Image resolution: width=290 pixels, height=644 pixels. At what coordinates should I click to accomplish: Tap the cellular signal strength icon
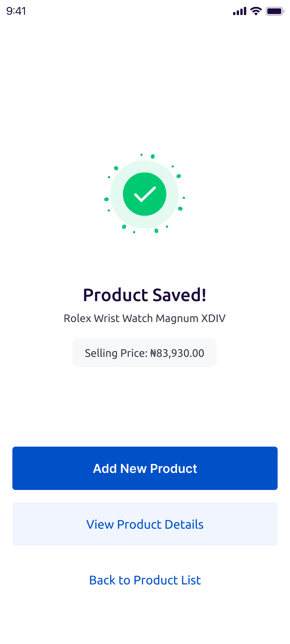point(239,11)
